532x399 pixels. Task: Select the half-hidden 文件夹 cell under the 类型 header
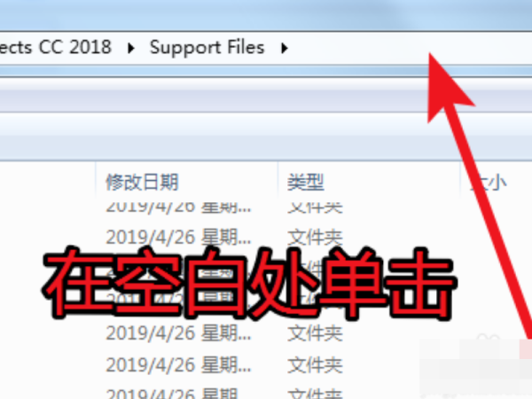[x=315, y=207]
